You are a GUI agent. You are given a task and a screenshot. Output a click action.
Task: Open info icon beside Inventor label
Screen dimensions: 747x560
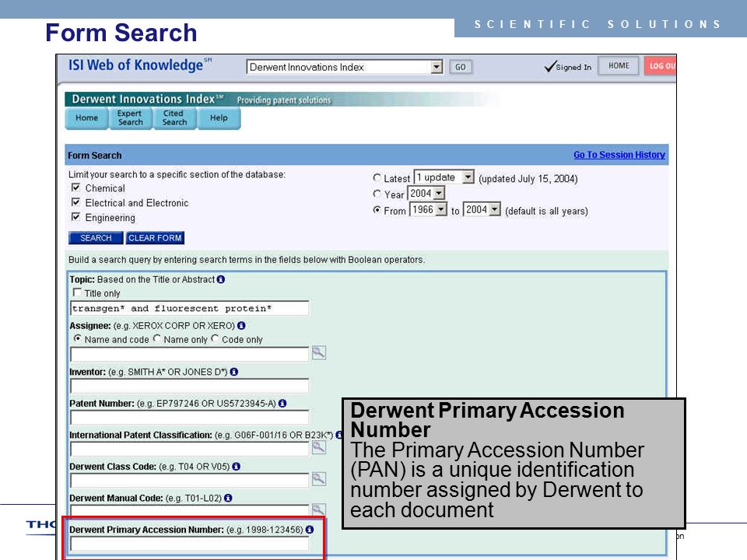[x=234, y=372]
